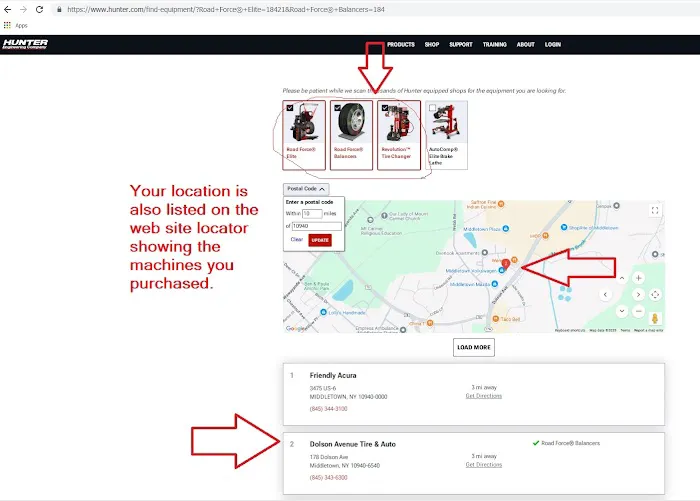Image resolution: width=700 pixels, height=501 pixels.
Task: Click the Keyboard shortcuts map link
Action: pos(570,330)
